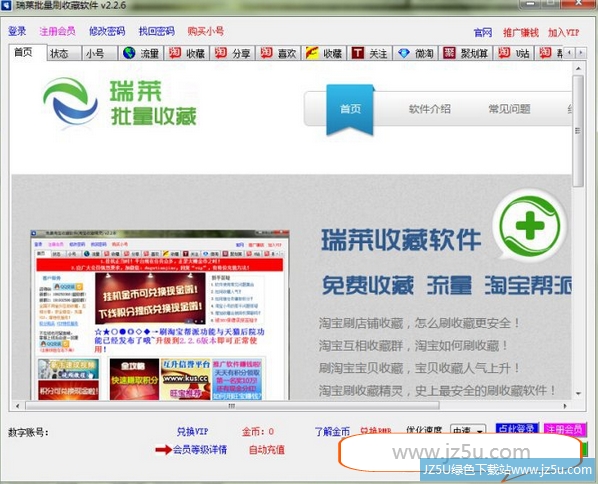Viewport: 598px width, 484px height.
Task: Select 首页 in the web page navigation
Action: 350,109
